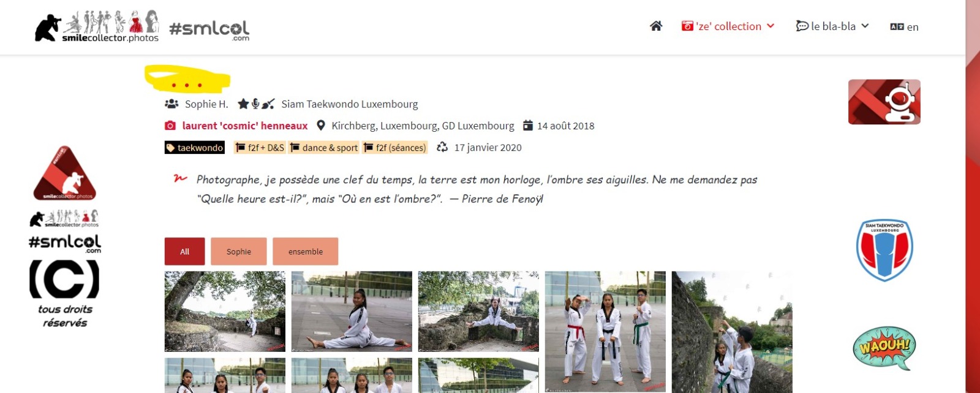Click the WAOUH! comic speech bubble
This screenshot has width=980, height=393.
tap(884, 348)
